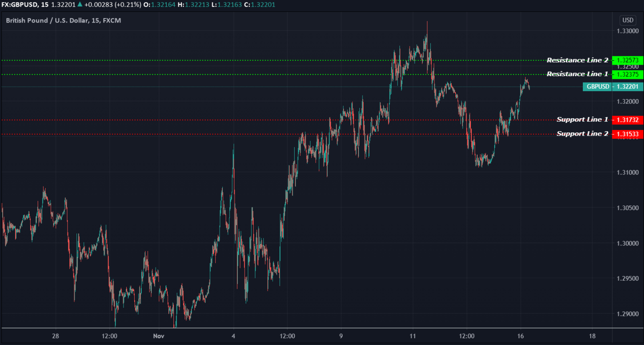Click the 28 date axis label

(x=56, y=336)
